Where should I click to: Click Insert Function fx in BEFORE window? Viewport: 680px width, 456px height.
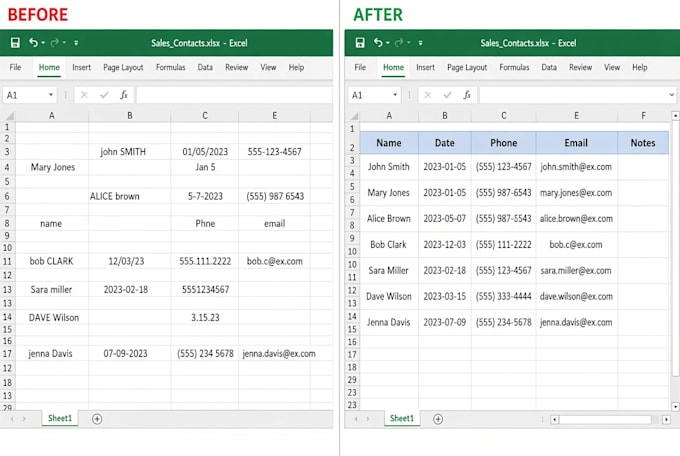coord(124,95)
